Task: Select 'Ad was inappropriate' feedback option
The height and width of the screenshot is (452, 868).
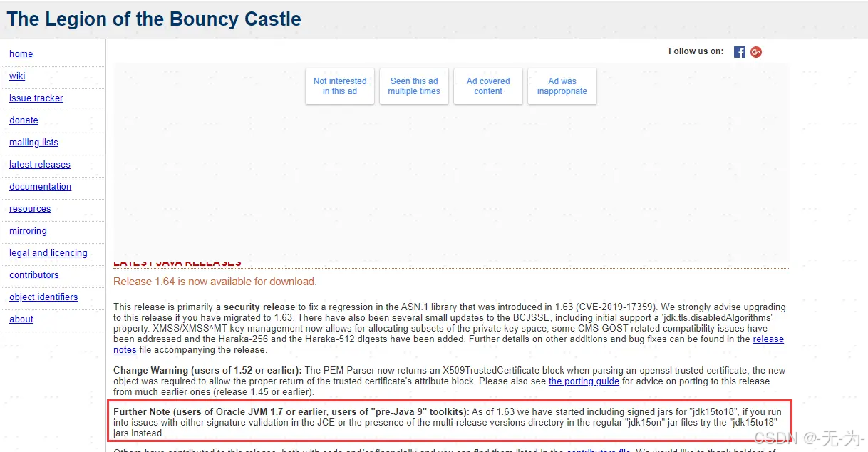Action: [562, 86]
